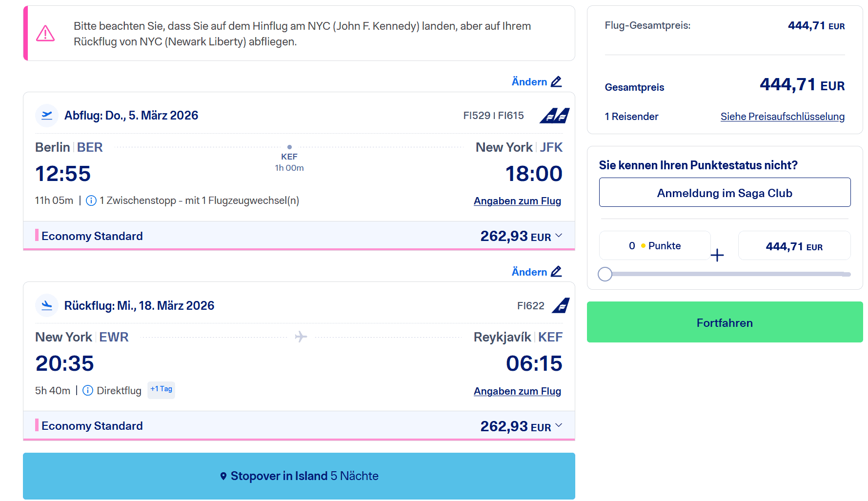Expand the outbound Economy Standard price chevron
The image size is (868, 501).
point(559,236)
